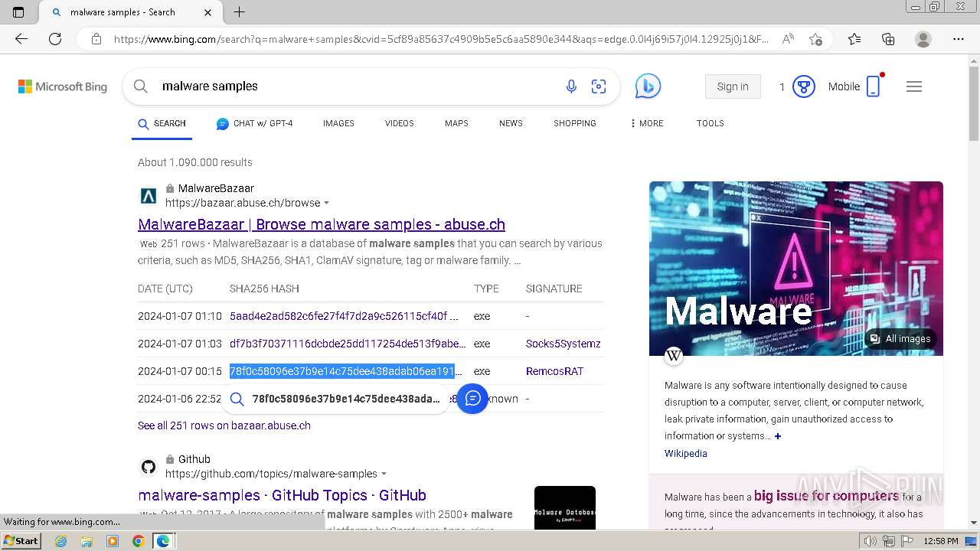Open Read aloud in the address bar
The height and width of the screenshot is (551, 980).
(788, 39)
